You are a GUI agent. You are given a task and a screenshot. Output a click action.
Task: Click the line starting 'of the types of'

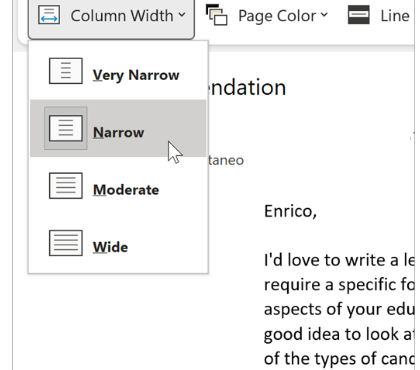coord(339,359)
